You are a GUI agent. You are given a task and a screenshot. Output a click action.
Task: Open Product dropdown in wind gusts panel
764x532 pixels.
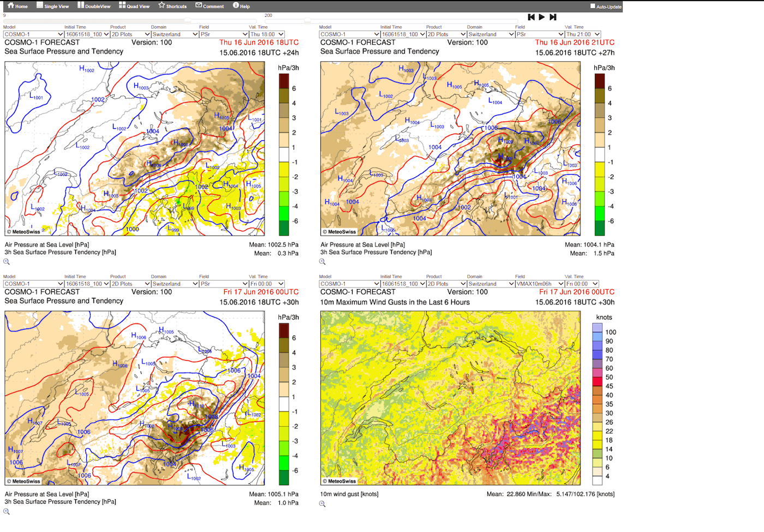coord(446,284)
